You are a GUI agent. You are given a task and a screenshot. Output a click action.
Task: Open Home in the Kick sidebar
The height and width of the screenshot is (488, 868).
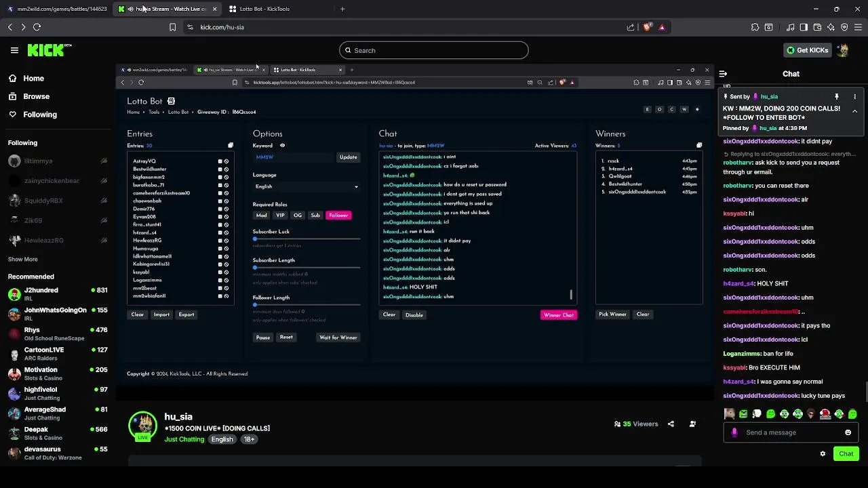pos(27,79)
